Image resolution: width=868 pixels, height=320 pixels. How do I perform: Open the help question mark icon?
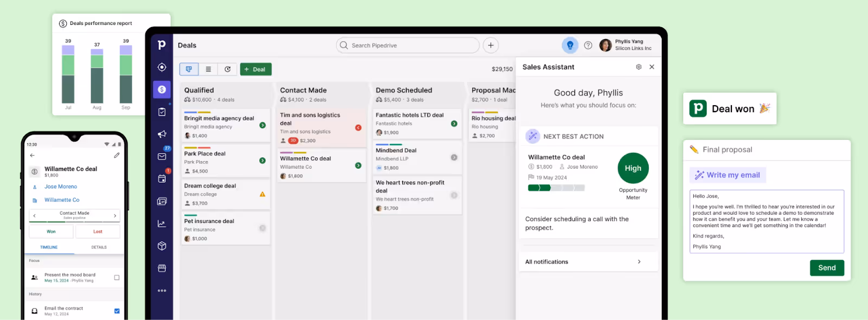click(x=588, y=46)
